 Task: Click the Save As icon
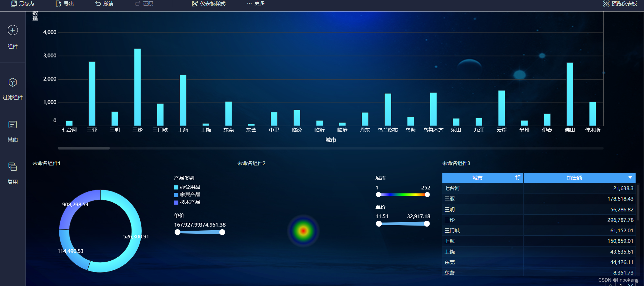coord(13,3)
